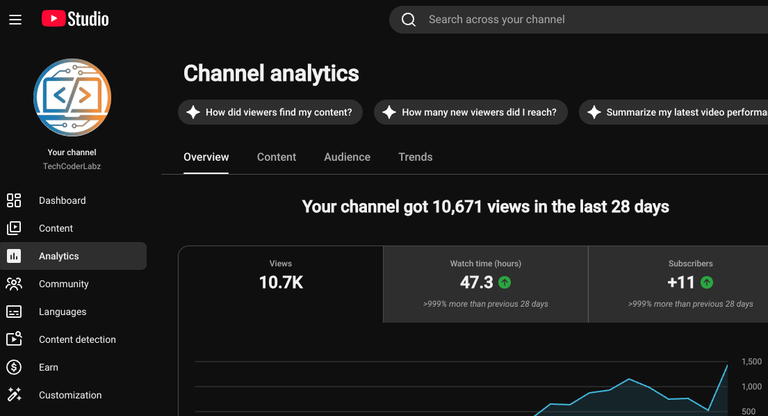Click green up arrow beside Subscribers +11
The image size is (768, 416).
point(707,282)
